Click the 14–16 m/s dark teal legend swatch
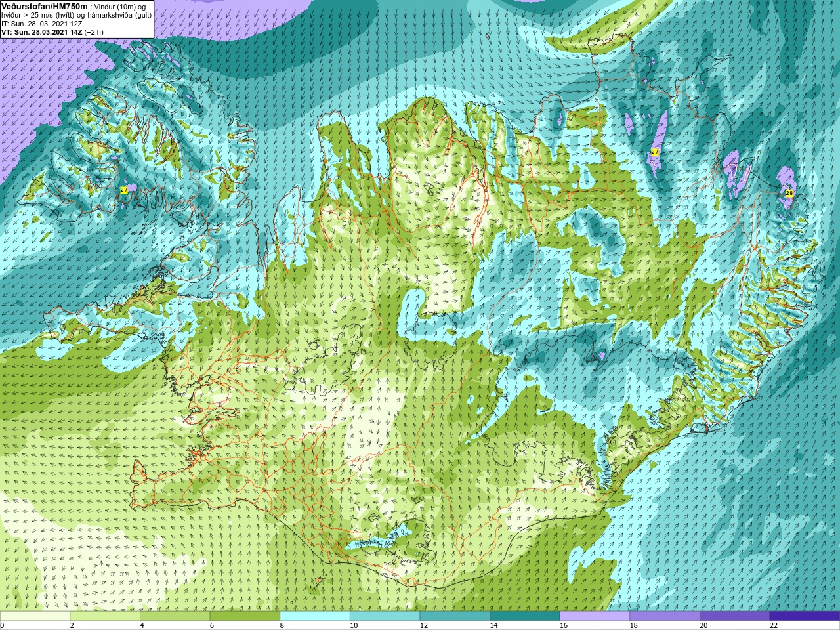This screenshot has width=840, height=630. point(525,616)
